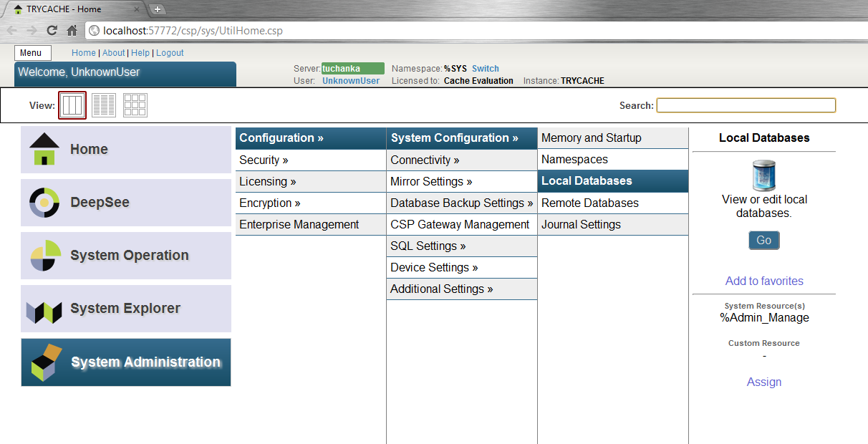This screenshot has height=444, width=868.
Task: Expand the Additional Settings submenu
Action: click(441, 289)
